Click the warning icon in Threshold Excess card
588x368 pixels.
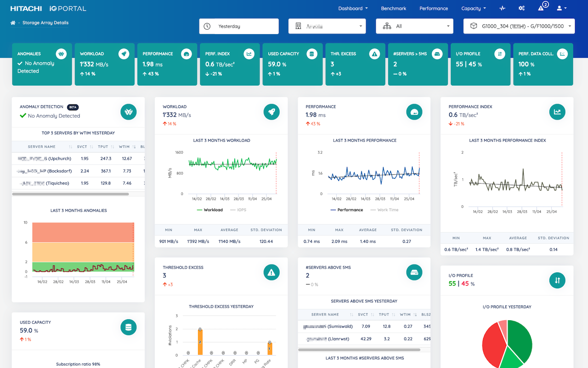click(x=271, y=272)
